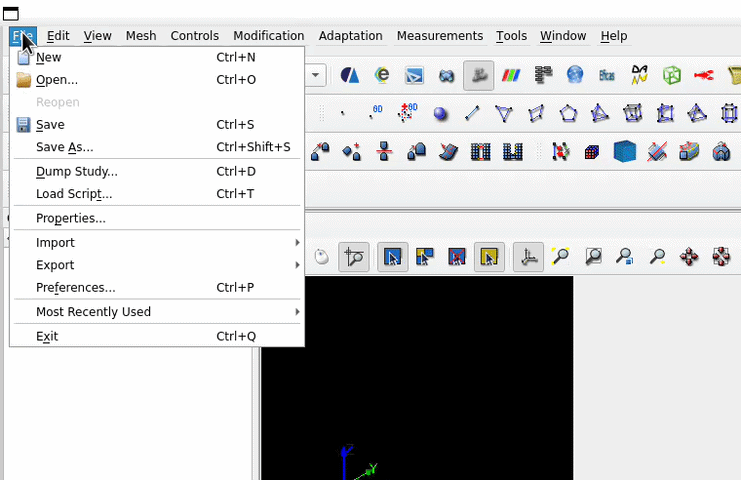Click the Duplicate Nodes red-dots icon
The height and width of the screenshot is (480, 741).
coord(560,152)
